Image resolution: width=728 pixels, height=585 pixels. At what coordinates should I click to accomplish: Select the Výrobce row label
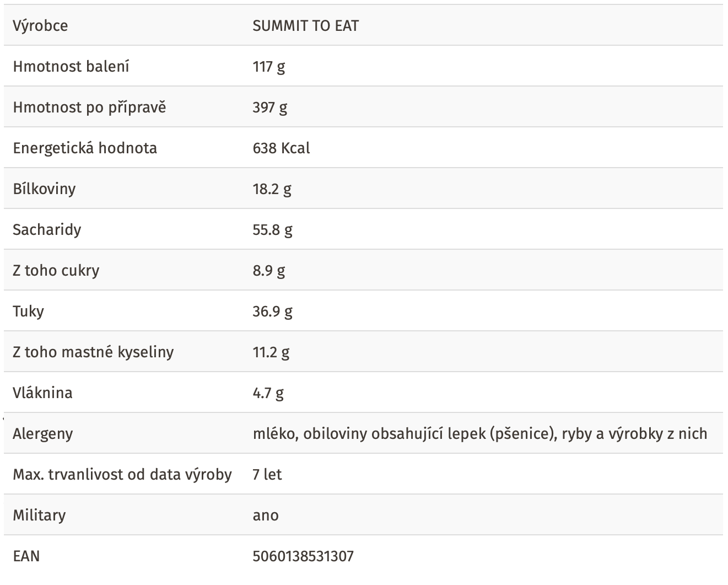(x=40, y=26)
